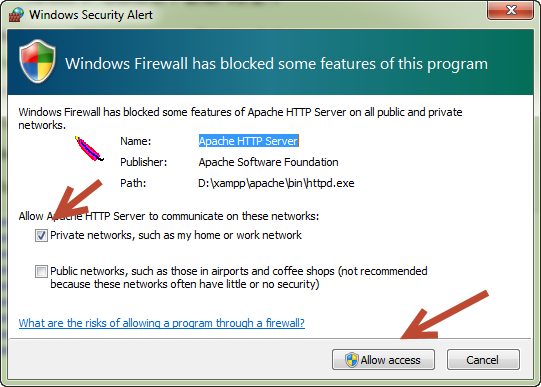Click the Private networks label text
The height and width of the screenshot is (387, 541).
tap(176, 235)
